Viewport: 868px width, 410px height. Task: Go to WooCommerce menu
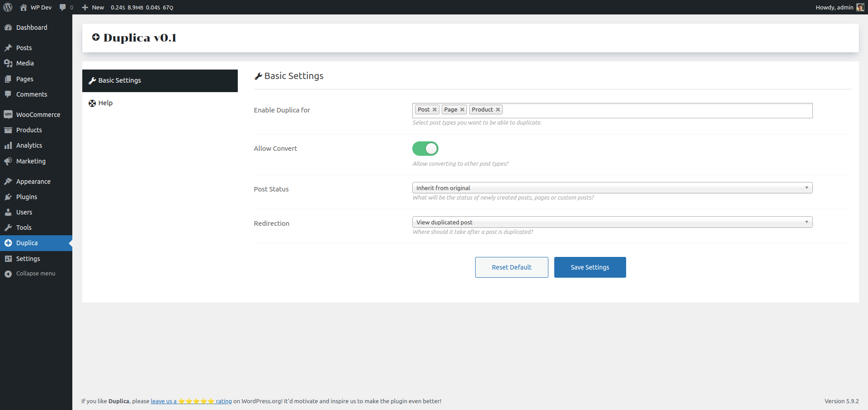(36, 115)
